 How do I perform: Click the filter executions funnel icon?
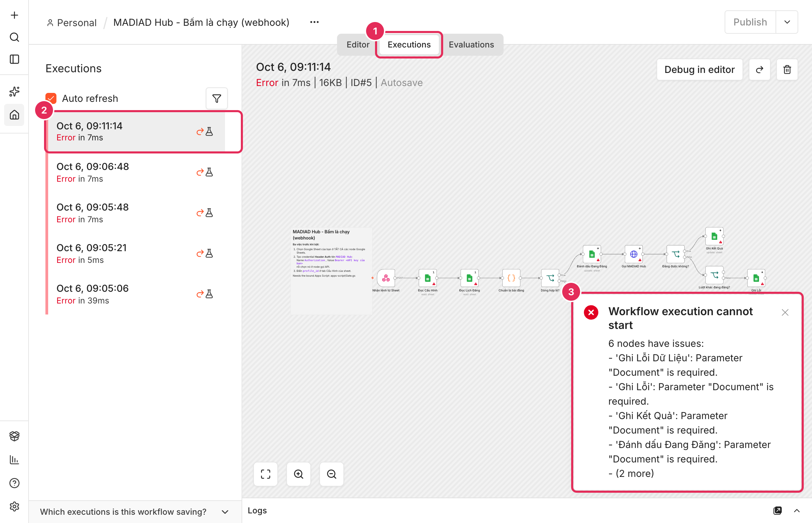pyautogui.click(x=216, y=99)
